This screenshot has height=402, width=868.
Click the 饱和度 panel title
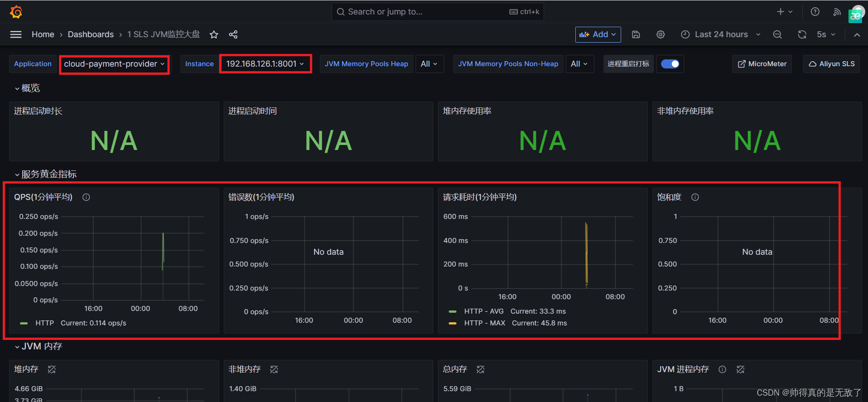click(x=669, y=197)
